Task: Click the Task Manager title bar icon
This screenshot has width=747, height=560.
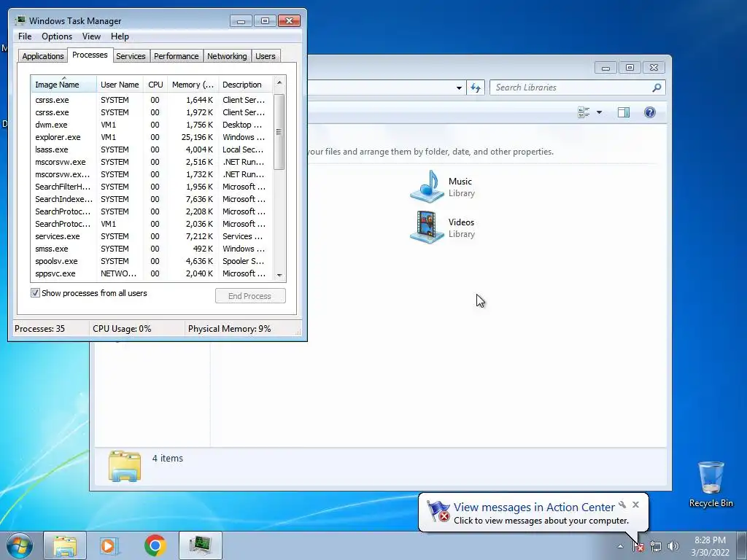Action: click(20, 20)
